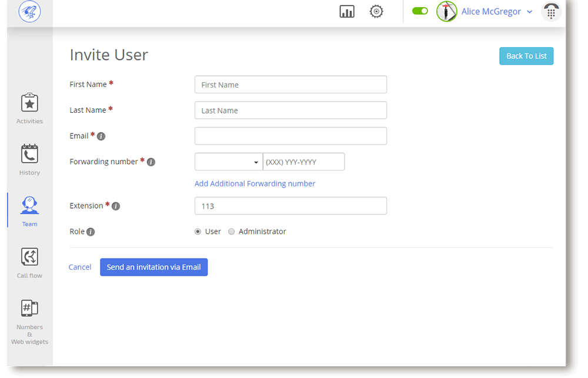Click the Email input field
588x378 pixels.
point(290,136)
